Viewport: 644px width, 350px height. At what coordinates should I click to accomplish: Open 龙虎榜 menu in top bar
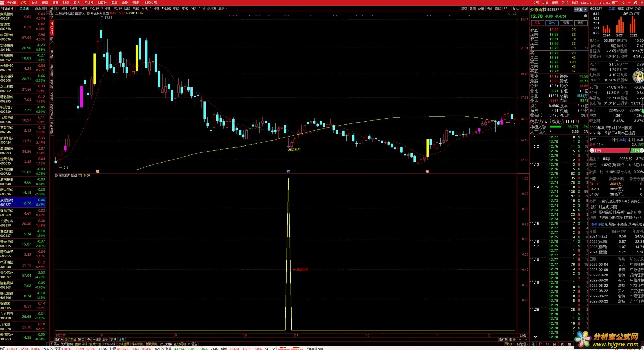click(x=89, y=3)
